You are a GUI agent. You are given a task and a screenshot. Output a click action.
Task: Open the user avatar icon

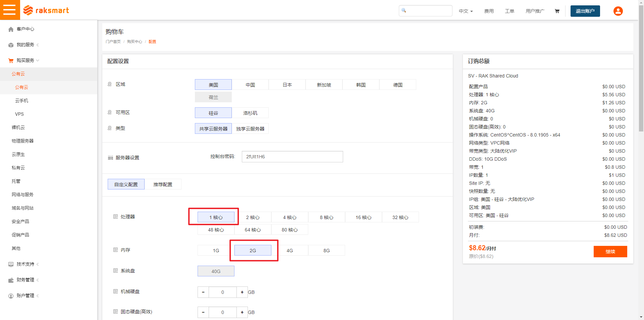[x=618, y=11]
